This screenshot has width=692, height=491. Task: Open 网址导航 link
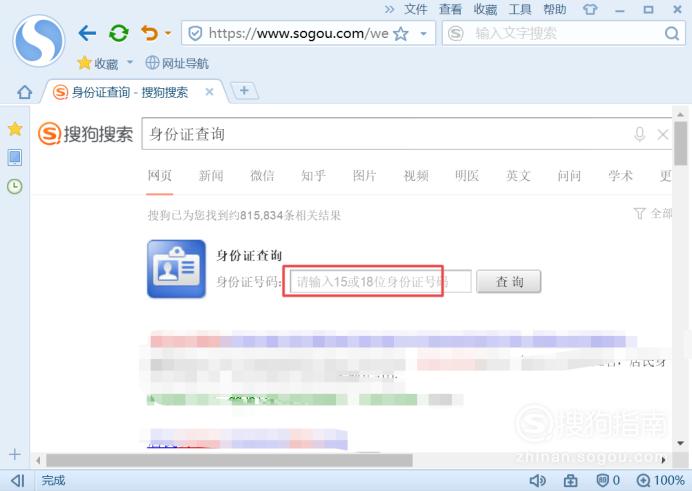pos(177,63)
